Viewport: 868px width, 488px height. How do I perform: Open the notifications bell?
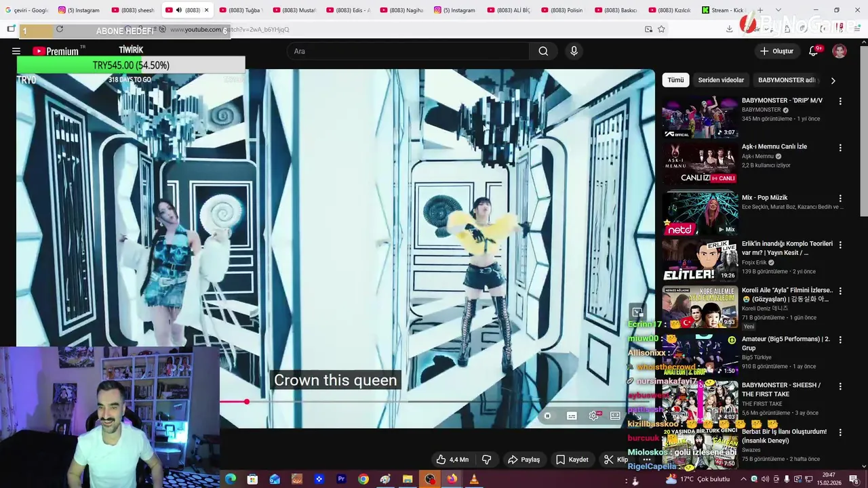(x=814, y=51)
